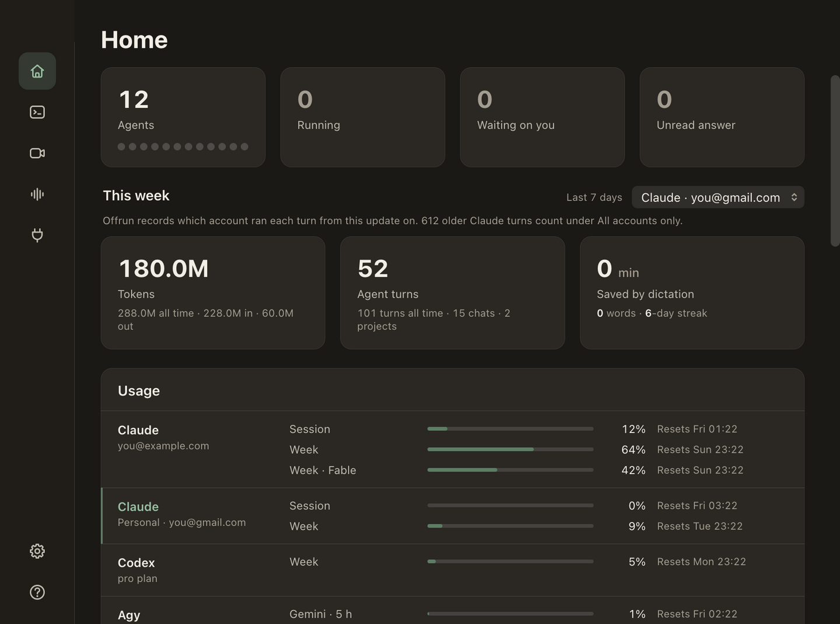
Task: Click the 12 Agents card
Action: click(x=183, y=117)
